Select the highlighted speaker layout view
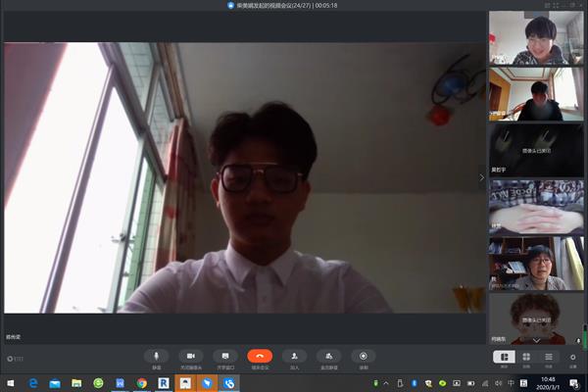Image resolution: width=588 pixels, height=392 pixels. [502, 358]
